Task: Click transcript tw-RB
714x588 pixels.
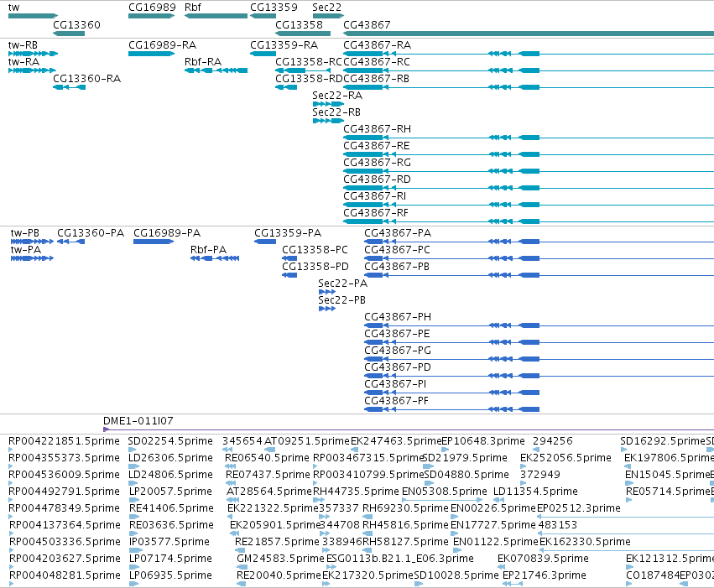Action: coord(23,45)
